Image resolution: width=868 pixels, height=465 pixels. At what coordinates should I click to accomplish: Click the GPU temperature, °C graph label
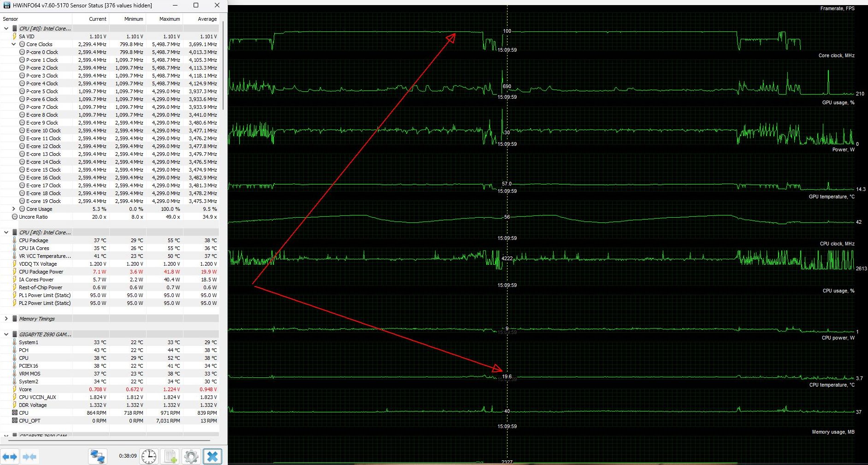click(x=832, y=197)
